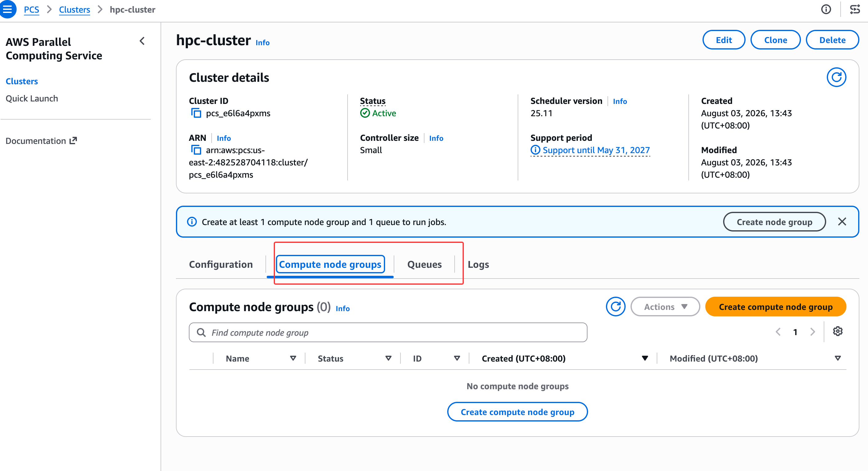Select page number 1 in pagination
The image size is (868, 471).
(x=795, y=332)
